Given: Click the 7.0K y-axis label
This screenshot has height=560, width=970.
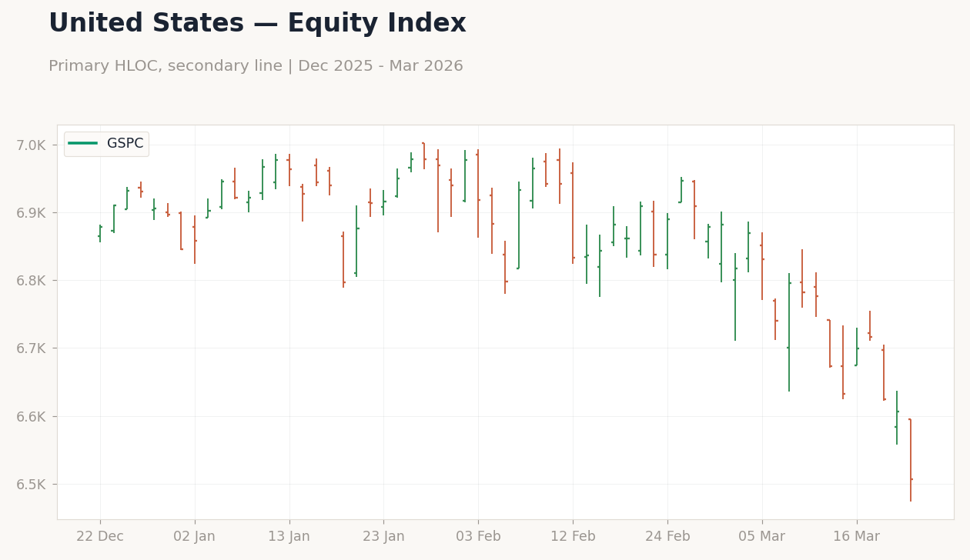Looking at the screenshot, I should click(32, 145).
